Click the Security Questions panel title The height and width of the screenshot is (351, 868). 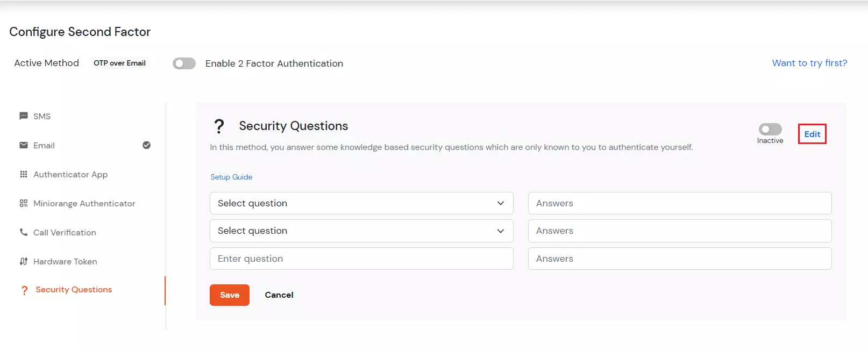click(x=294, y=126)
